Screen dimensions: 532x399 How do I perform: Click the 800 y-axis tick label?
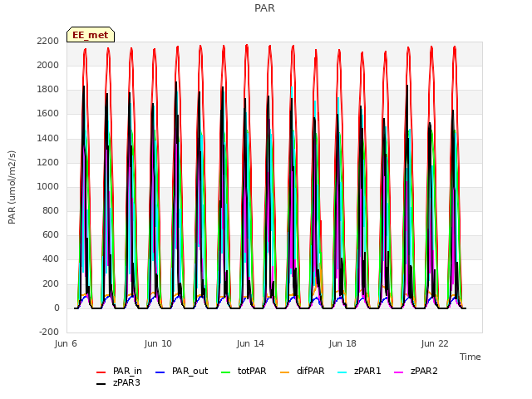pos(51,210)
